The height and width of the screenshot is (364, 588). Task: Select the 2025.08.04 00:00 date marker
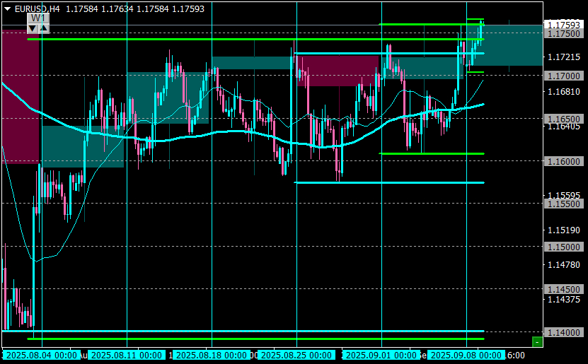click(42, 355)
